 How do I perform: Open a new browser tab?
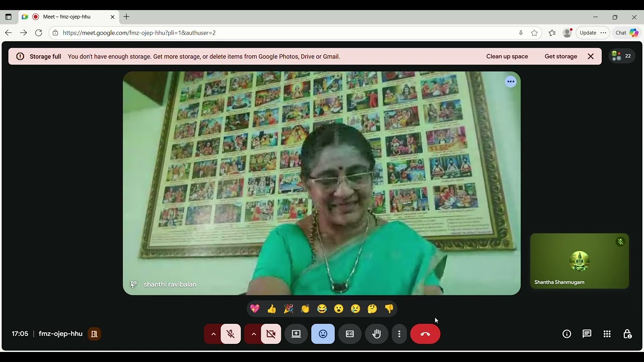click(126, 17)
